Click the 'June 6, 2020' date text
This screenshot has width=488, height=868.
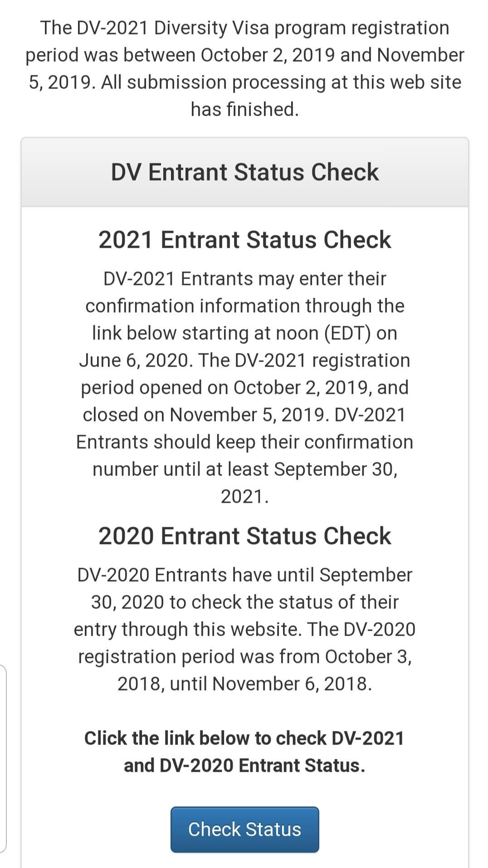coord(136,361)
